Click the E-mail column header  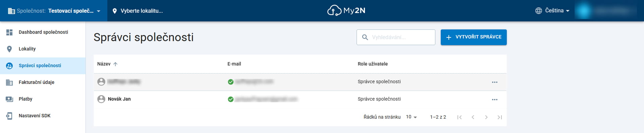234,64
